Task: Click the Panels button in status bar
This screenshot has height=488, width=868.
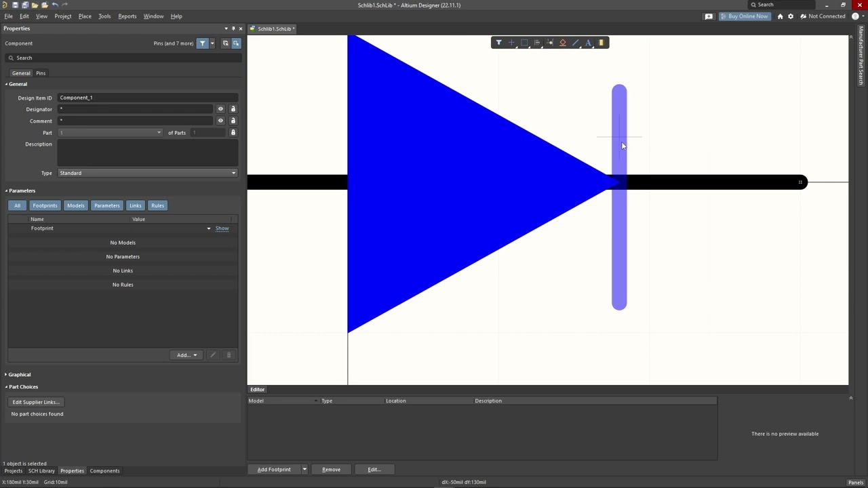Action: [856, 483]
